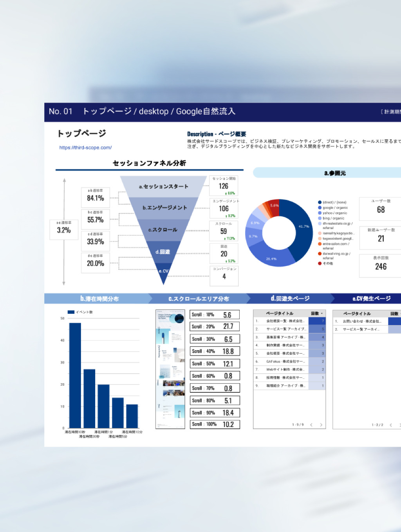Select the b.滞在時間分布 section tab
The width and height of the screenshot is (401, 532).
pyautogui.click(x=99, y=298)
